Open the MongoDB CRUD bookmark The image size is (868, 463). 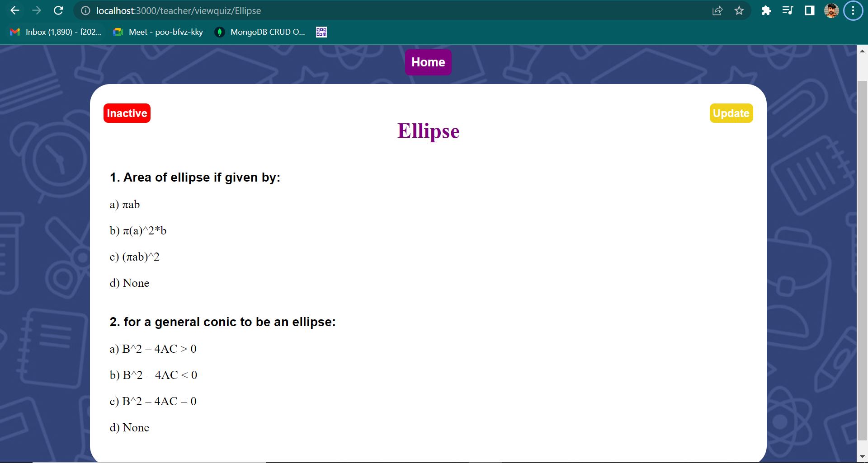pyautogui.click(x=260, y=32)
